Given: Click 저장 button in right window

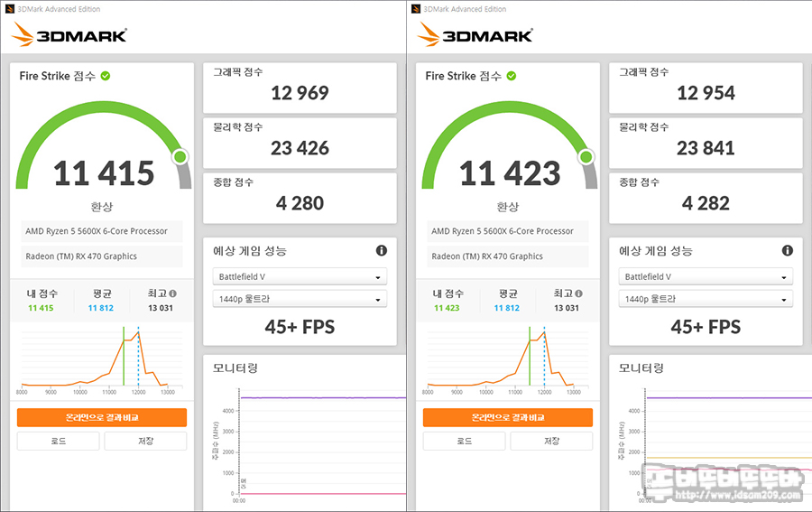Looking at the screenshot, I should (x=551, y=441).
